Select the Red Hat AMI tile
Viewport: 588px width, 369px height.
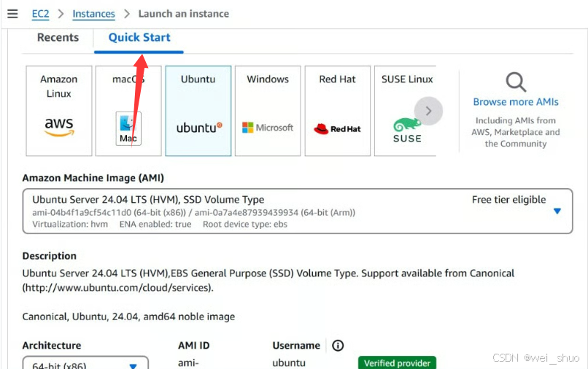pos(338,111)
